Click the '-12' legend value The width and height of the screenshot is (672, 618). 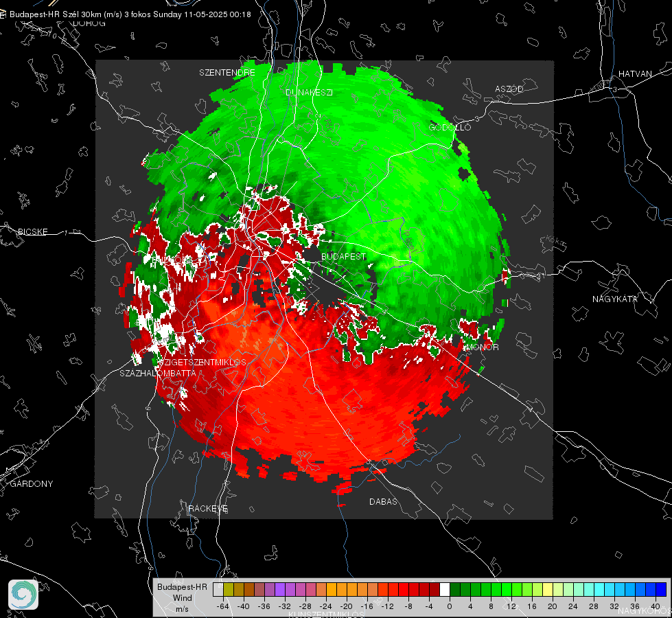pos(387,606)
